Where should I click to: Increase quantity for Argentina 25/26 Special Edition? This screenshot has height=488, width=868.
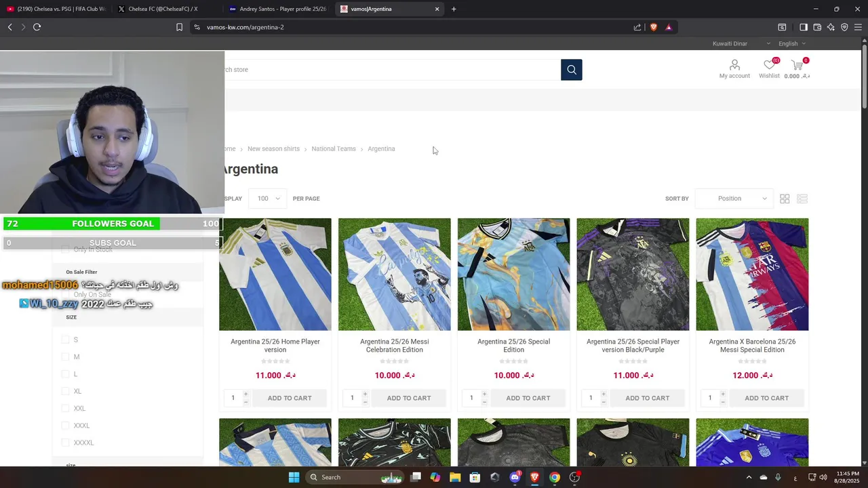click(x=484, y=394)
